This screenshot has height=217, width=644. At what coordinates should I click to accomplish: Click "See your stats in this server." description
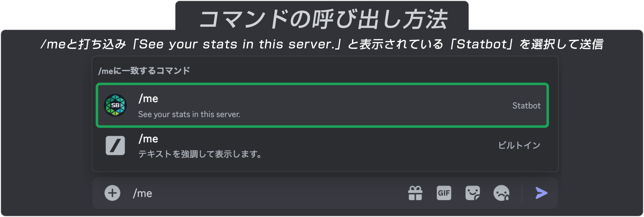coord(189,114)
